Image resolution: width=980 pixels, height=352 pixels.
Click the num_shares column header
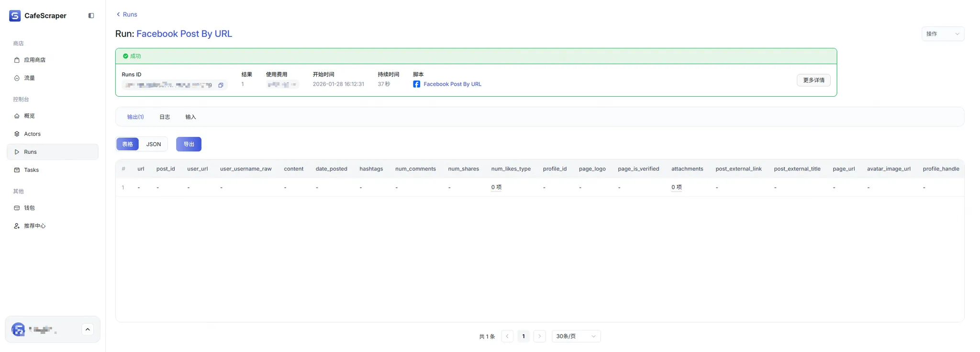tap(463, 169)
